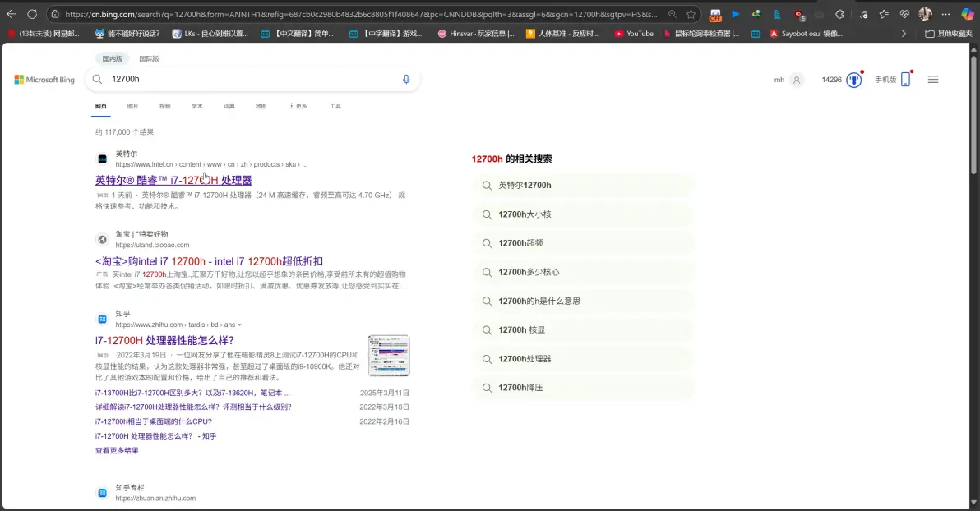The image size is (980, 511).
Task: Open the 能不能好好说话? bookmark
Action: click(x=127, y=34)
